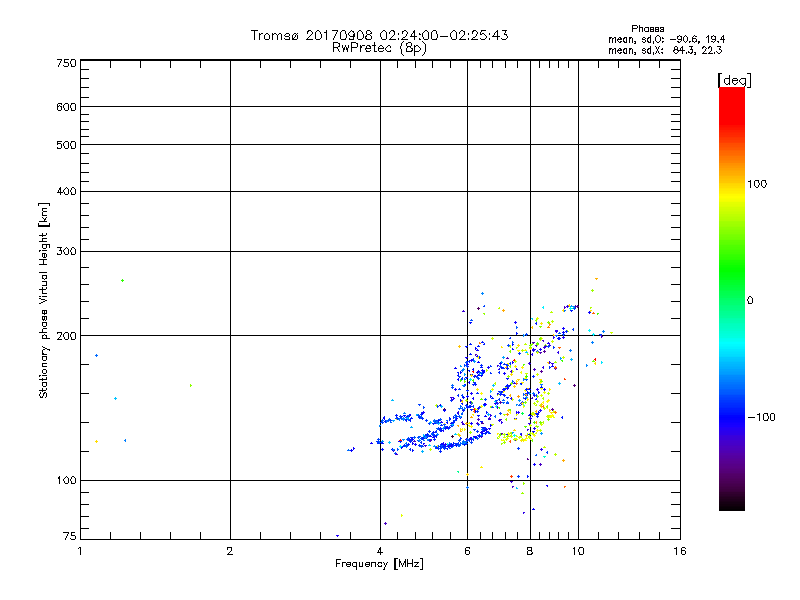The height and width of the screenshot is (600, 800).
Task: Click the colorbar tick label '-100'
Action: (x=761, y=417)
